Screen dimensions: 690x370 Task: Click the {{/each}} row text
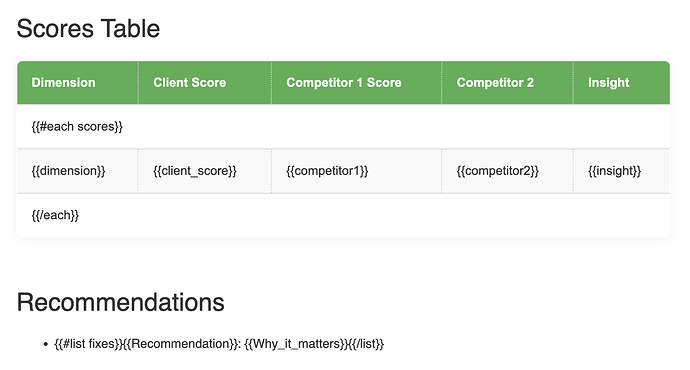click(55, 215)
